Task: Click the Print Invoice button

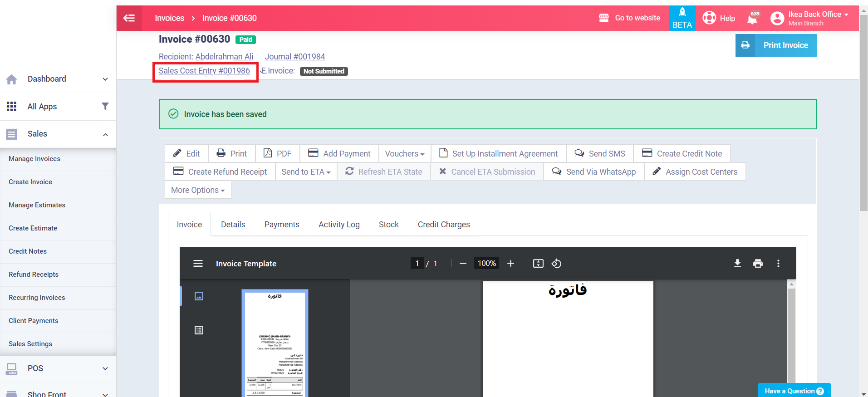Action: pyautogui.click(x=776, y=45)
